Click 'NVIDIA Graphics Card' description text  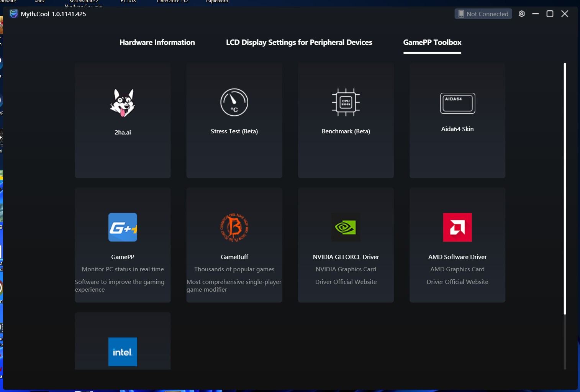(x=346, y=269)
